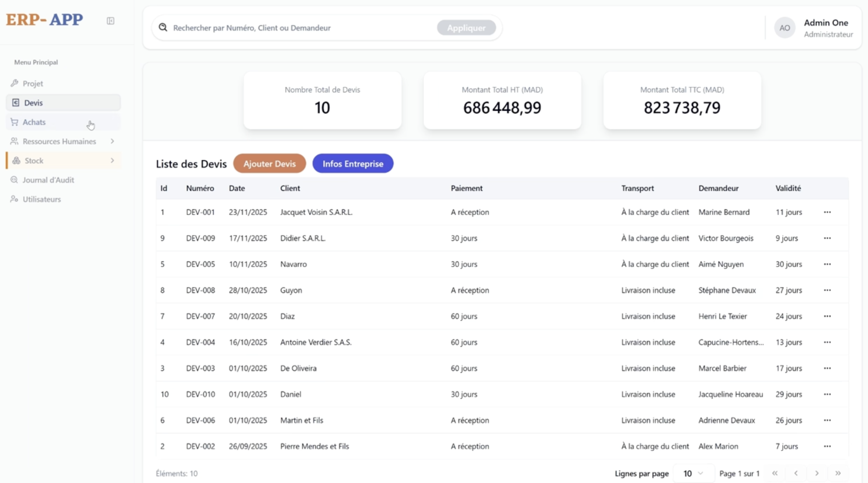Image resolution: width=868 pixels, height=483 pixels.
Task: Click the search magnifier icon
Action: coord(163,27)
